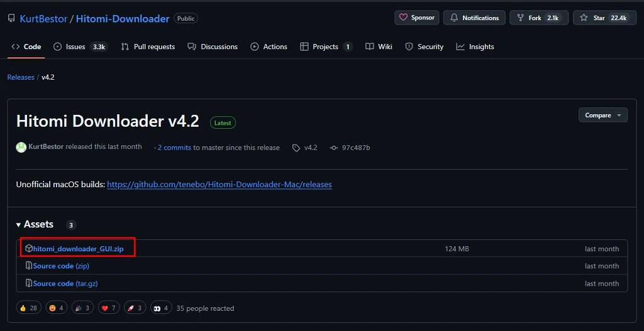Go back via the Releases breadcrumb link
Image resolution: width=644 pixels, height=331 pixels.
coord(21,77)
